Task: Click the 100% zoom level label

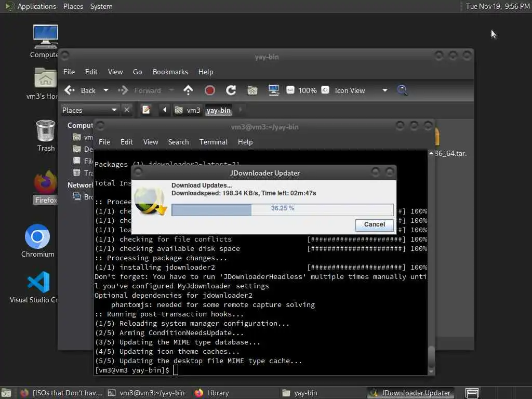Action: 308,90
